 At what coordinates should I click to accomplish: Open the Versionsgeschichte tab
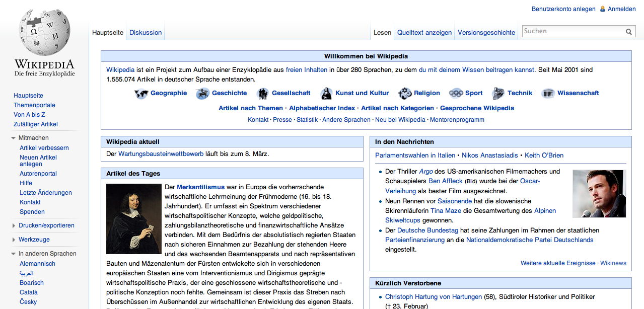(486, 33)
